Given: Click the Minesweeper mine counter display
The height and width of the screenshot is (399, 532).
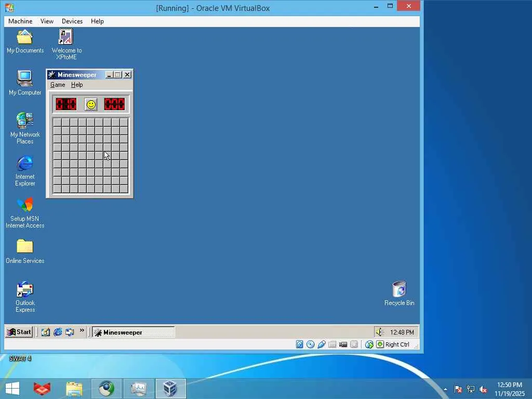Looking at the screenshot, I should point(66,104).
